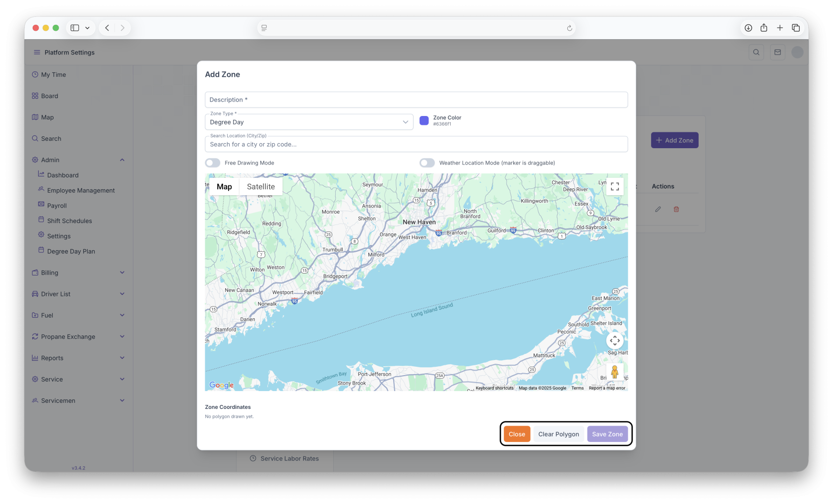Click the map fullscreen toggle icon
Viewport: 833px width, 504px height.
coord(615,186)
